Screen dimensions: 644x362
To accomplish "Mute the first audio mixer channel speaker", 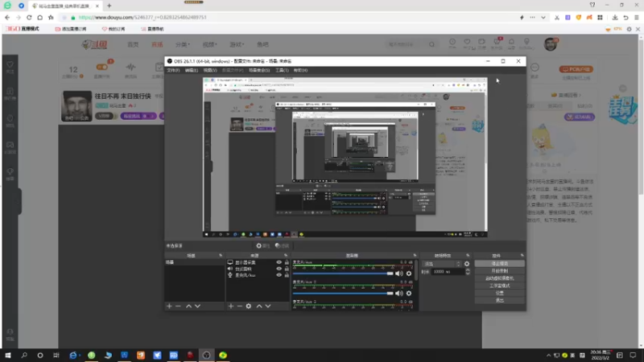I will 398,274.
